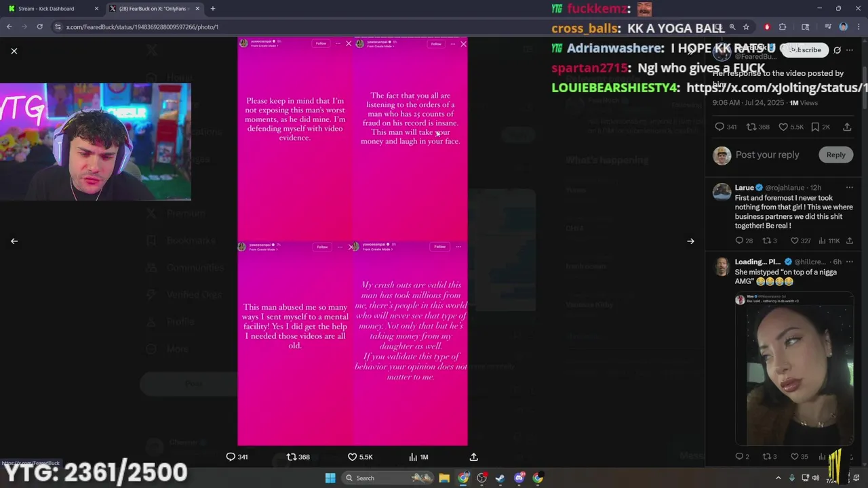Open the browser extensions puzzle icon
Image resolution: width=868 pixels, height=488 pixels.
(782, 27)
